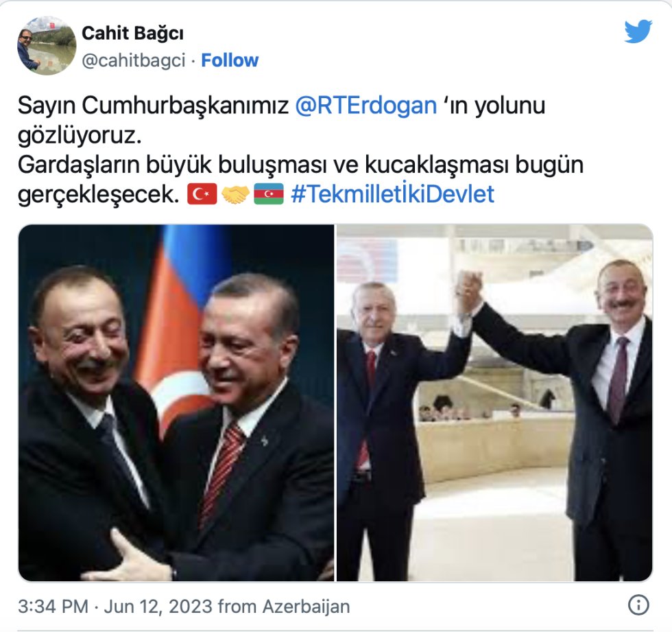Click the 'from Azerbaijan' location text

pos(284,607)
